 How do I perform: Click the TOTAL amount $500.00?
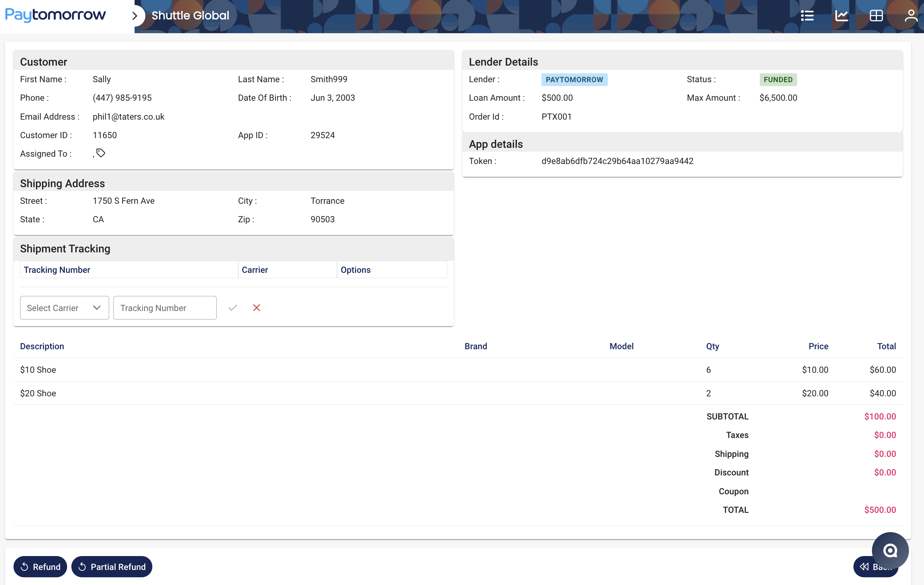click(880, 510)
